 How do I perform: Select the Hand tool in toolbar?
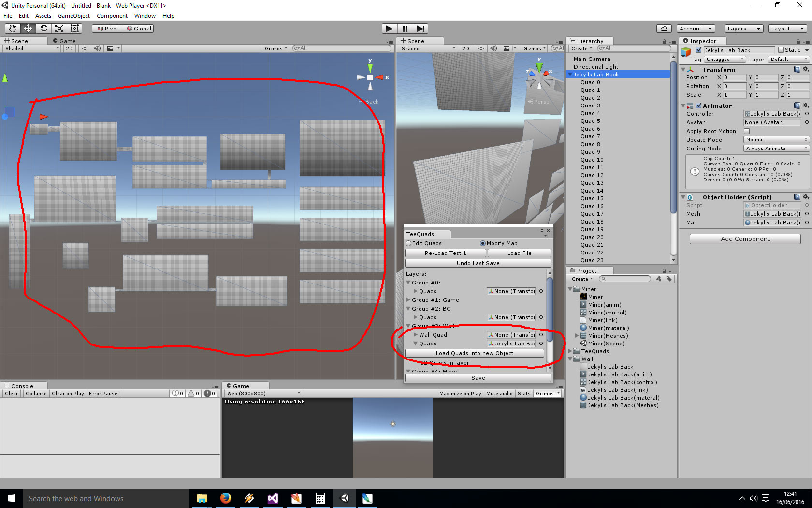(13, 29)
